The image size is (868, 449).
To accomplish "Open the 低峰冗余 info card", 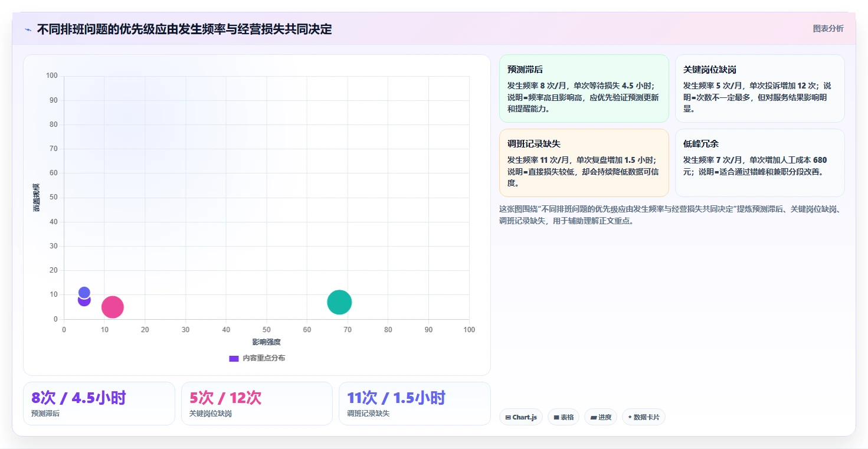I will coord(760,163).
